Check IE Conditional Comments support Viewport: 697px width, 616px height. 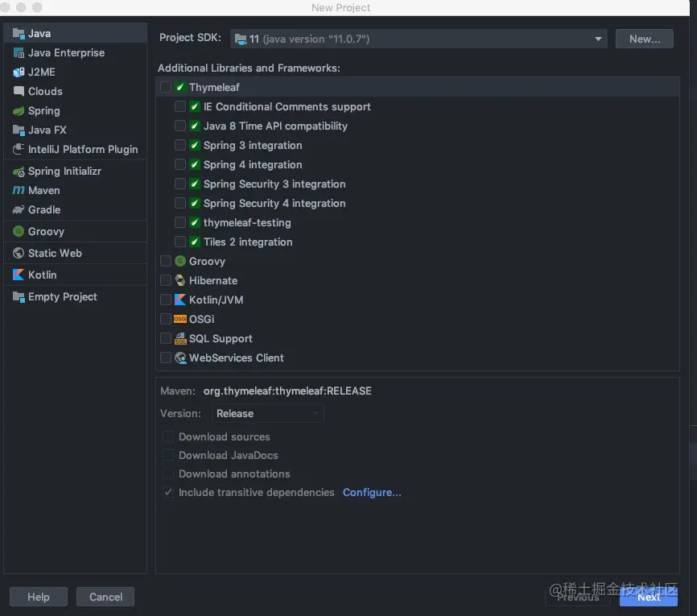[x=180, y=107]
